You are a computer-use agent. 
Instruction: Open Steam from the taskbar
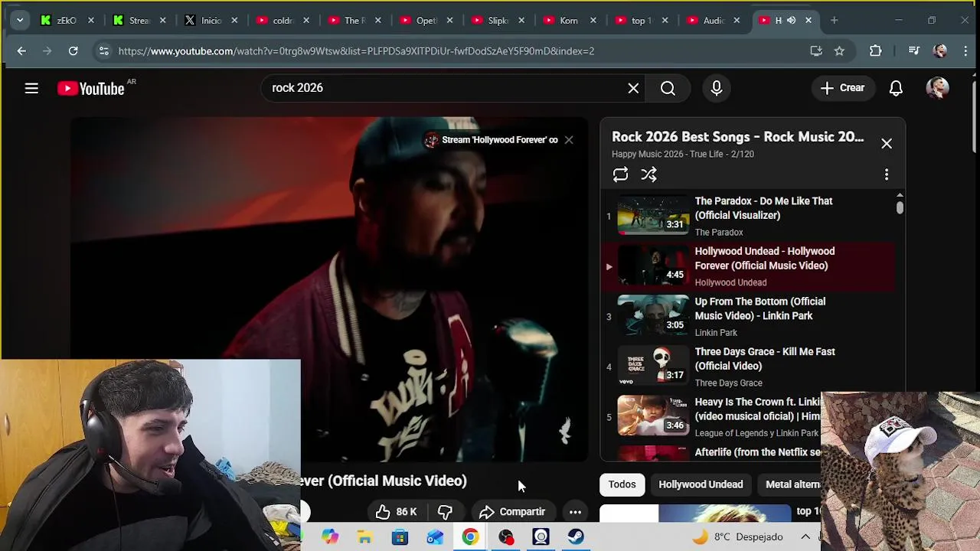[577, 537]
